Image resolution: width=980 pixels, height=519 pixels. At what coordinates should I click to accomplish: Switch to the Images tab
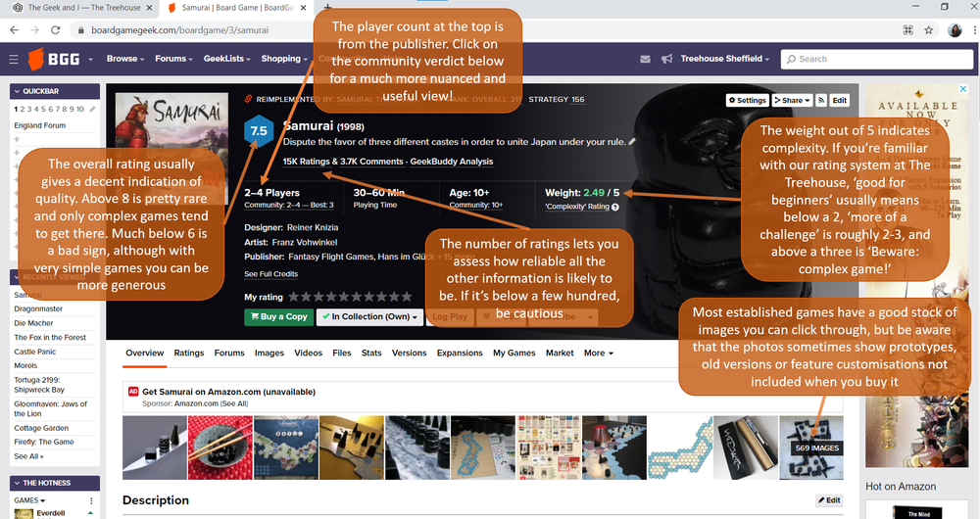(269, 353)
